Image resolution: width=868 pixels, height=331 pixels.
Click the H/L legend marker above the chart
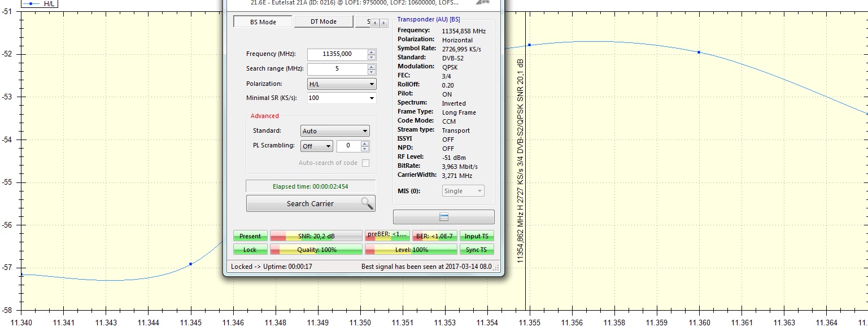click(x=32, y=3)
